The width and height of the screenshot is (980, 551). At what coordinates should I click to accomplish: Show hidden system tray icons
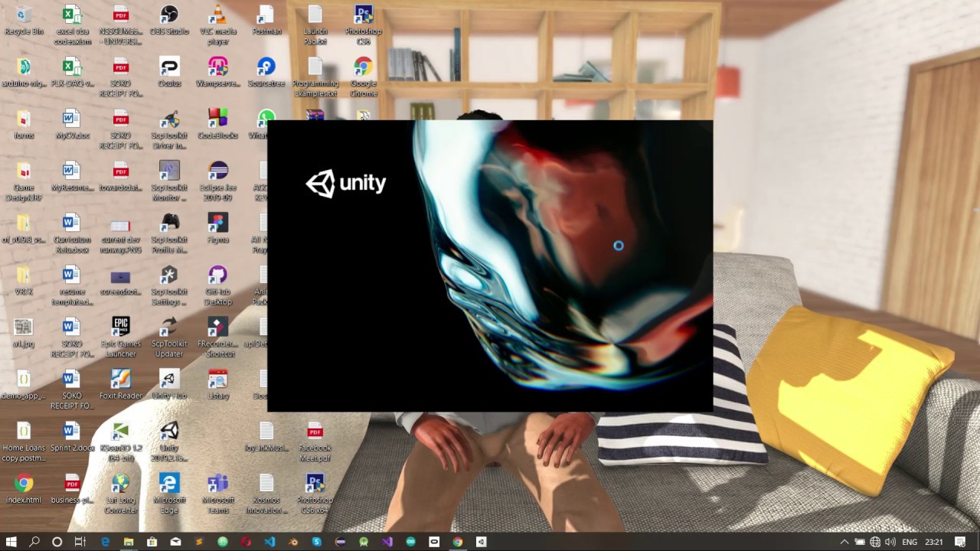[844, 542]
